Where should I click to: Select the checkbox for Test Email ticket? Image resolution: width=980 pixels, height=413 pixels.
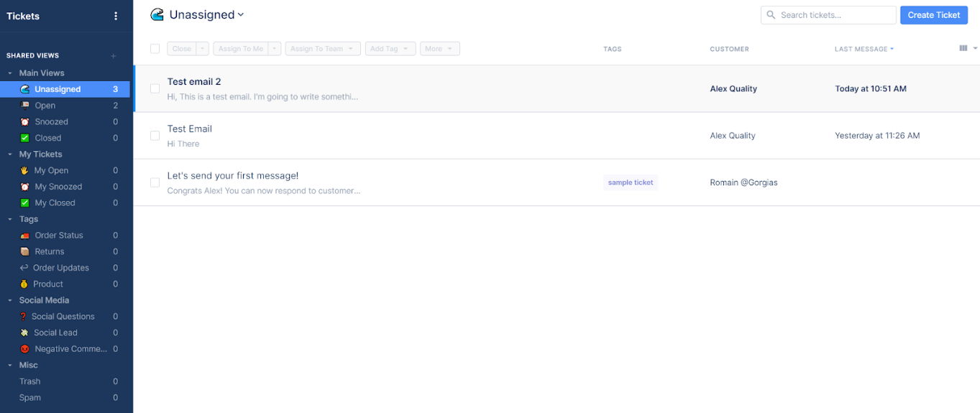tap(155, 136)
